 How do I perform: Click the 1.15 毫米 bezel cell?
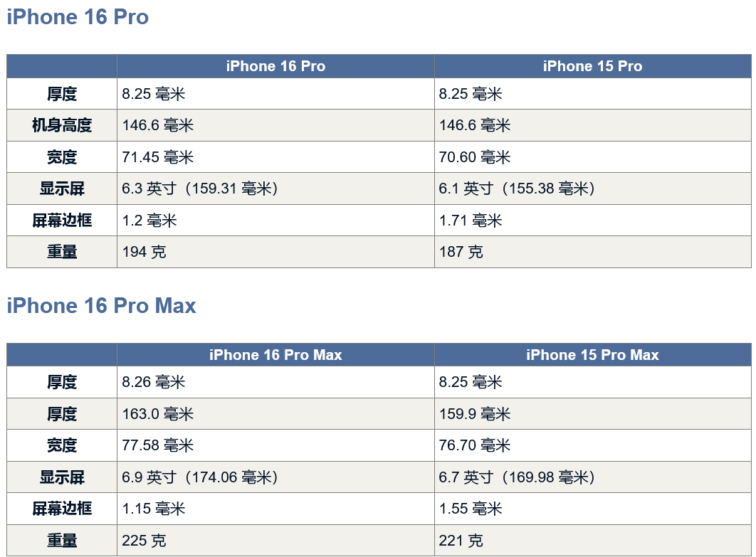pos(275,509)
